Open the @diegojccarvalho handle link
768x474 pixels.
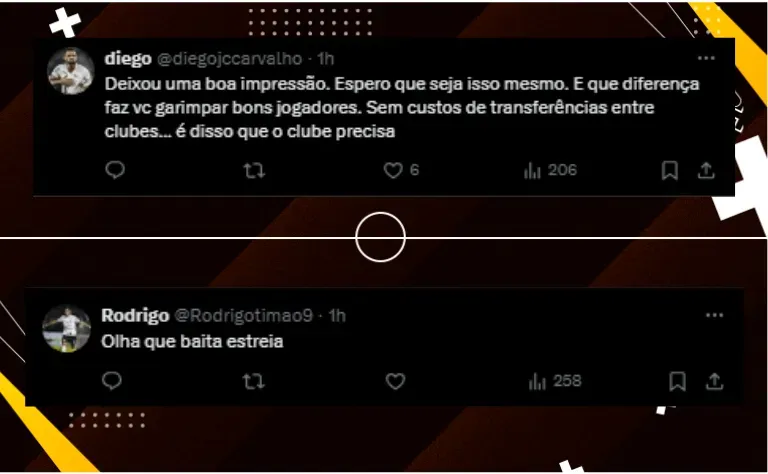[x=230, y=59]
